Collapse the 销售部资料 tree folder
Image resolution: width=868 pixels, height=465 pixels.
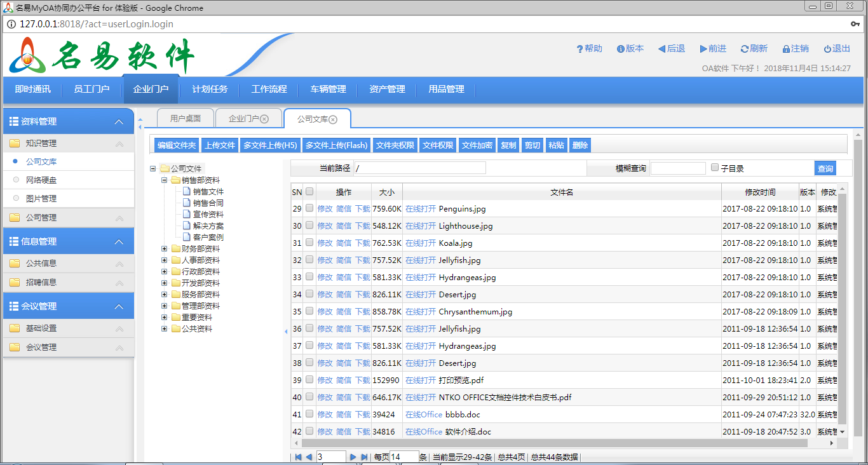(165, 180)
